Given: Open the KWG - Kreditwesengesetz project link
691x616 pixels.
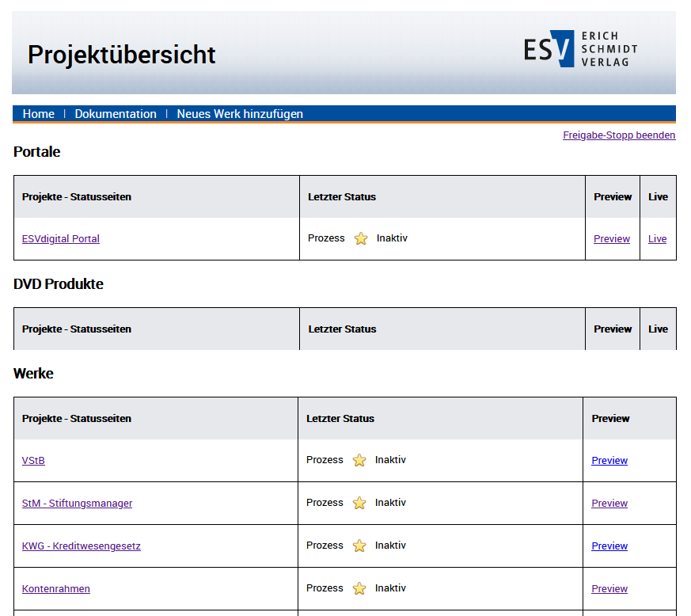Looking at the screenshot, I should click(x=81, y=546).
